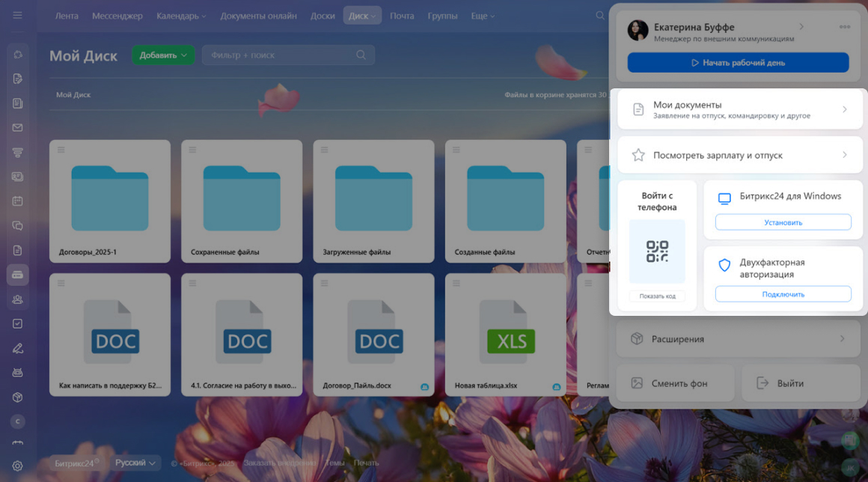Click the search magnifier in the top navigation
868x482 pixels.
point(600,16)
